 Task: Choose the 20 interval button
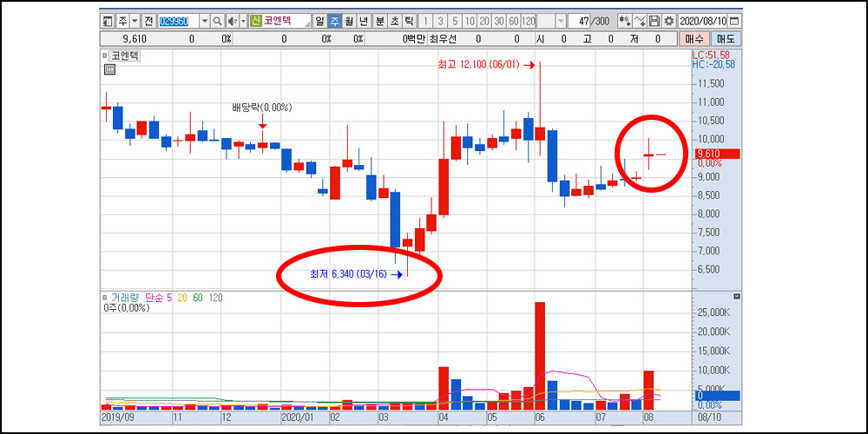pos(483,21)
